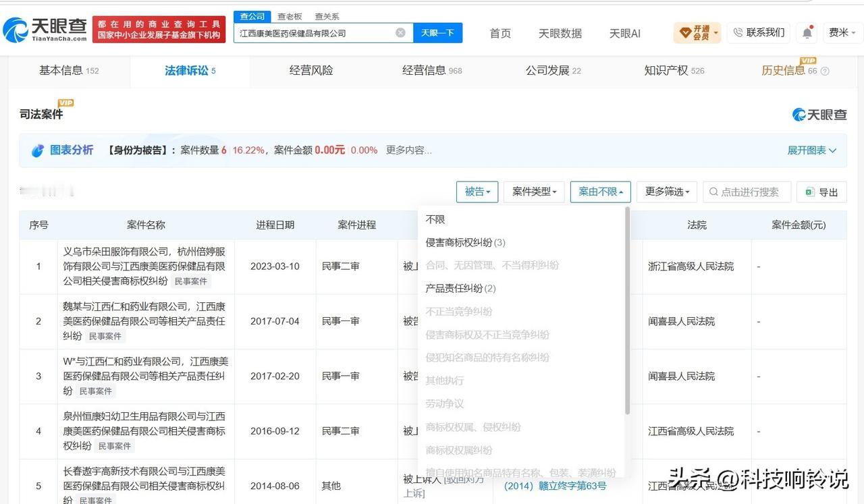Image resolution: width=864 pixels, height=504 pixels.
Task: Open case 长春遨宇高新技术有限公司 trademark dispute
Action: [x=144, y=485]
